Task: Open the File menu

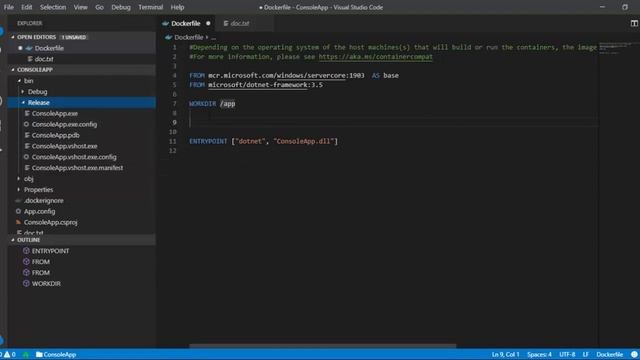Action: [9, 7]
